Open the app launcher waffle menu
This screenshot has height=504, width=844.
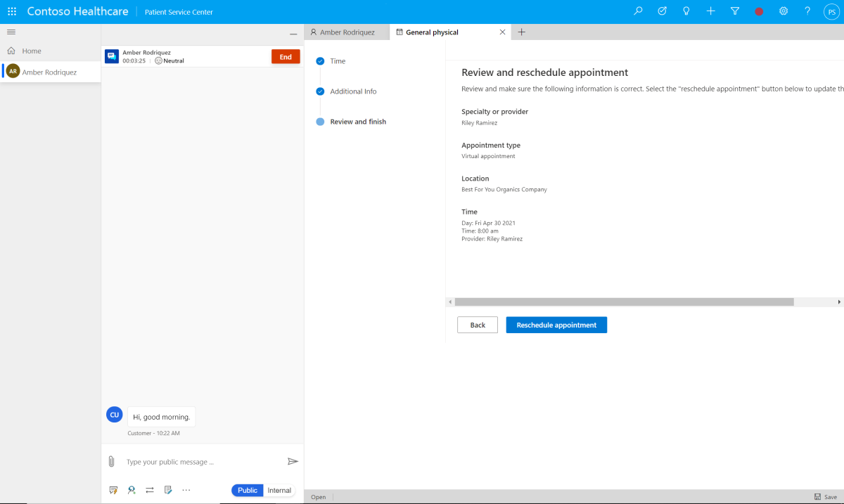click(12, 11)
